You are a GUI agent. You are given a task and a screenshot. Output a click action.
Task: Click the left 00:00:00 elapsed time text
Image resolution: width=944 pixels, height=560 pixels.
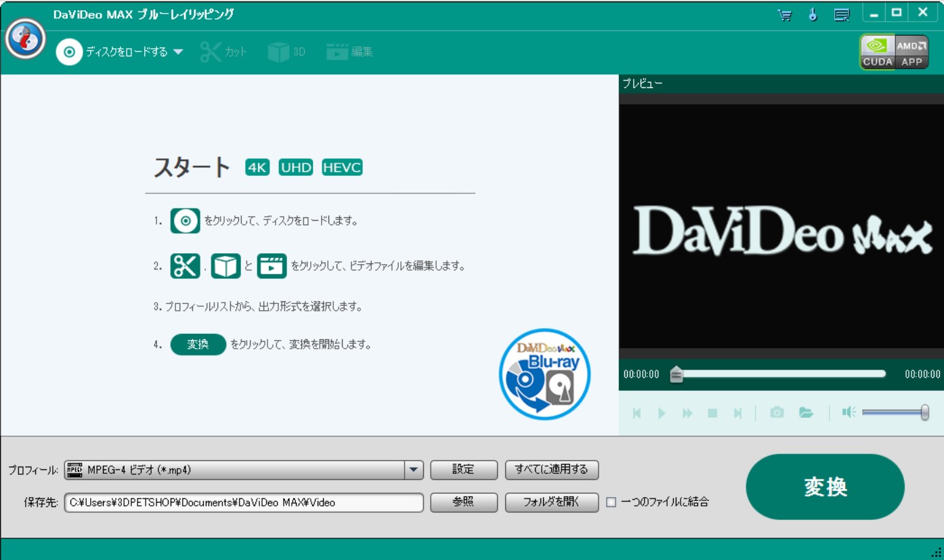coord(641,374)
